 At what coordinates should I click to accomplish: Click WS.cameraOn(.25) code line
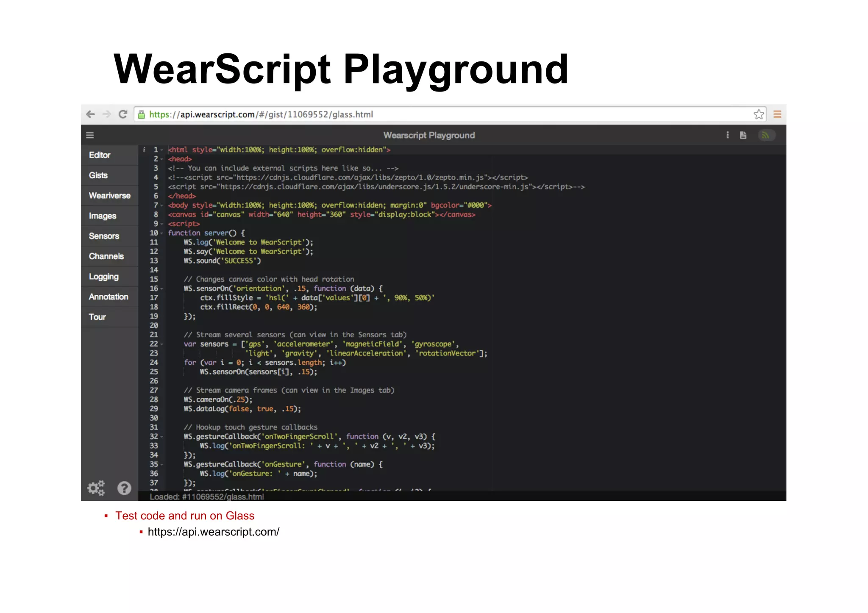pyautogui.click(x=218, y=399)
